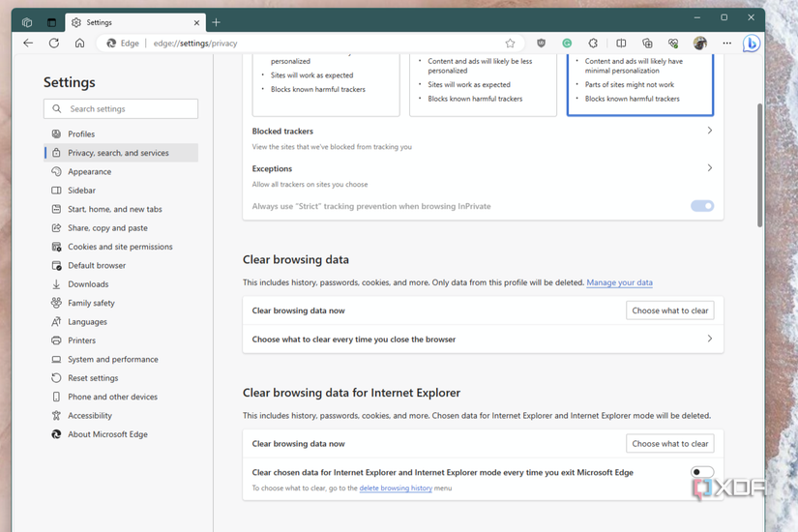Add page to favorites with star icon
798x532 pixels.
(510, 44)
